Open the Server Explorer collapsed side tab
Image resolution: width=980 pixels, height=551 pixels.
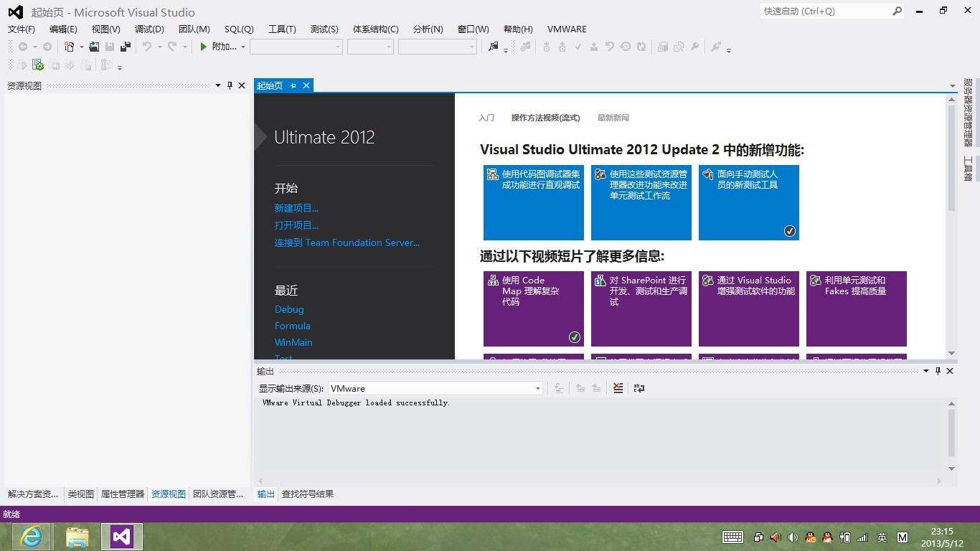pyautogui.click(x=969, y=111)
